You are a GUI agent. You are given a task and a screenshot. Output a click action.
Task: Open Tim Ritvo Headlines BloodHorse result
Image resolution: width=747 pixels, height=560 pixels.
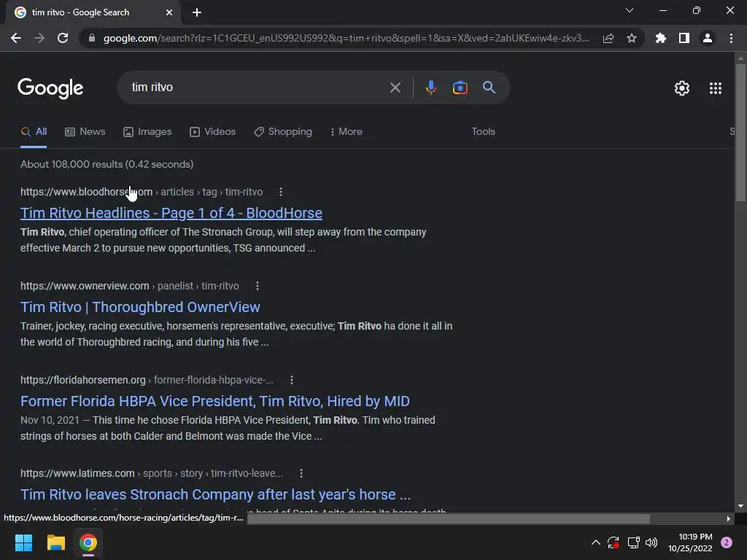[x=171, y=214]
